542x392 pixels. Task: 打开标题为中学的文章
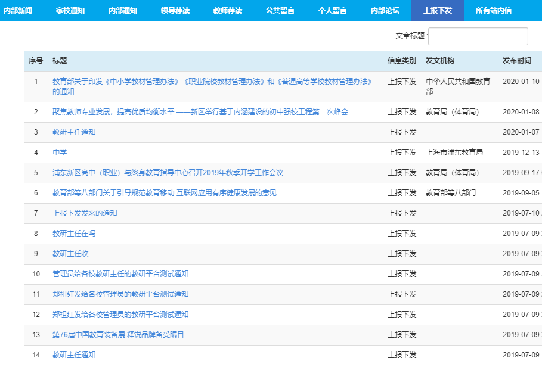[58, 153]
